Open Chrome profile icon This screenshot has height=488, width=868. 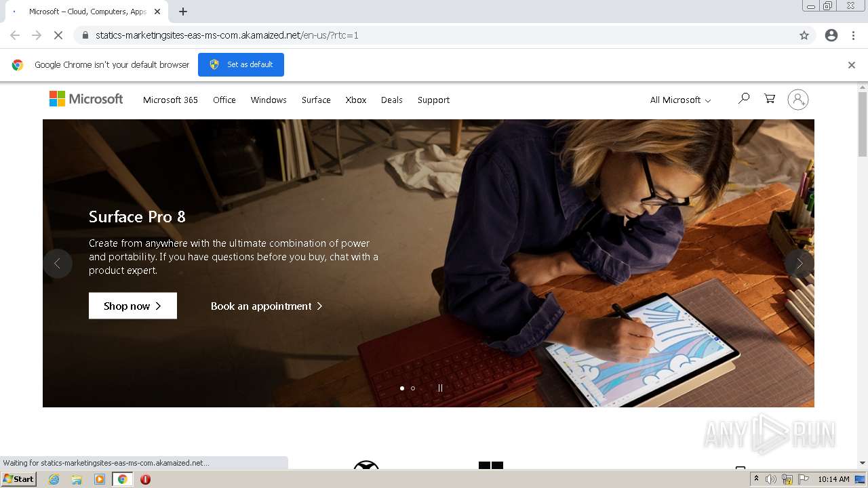click(x=831, y=35)
